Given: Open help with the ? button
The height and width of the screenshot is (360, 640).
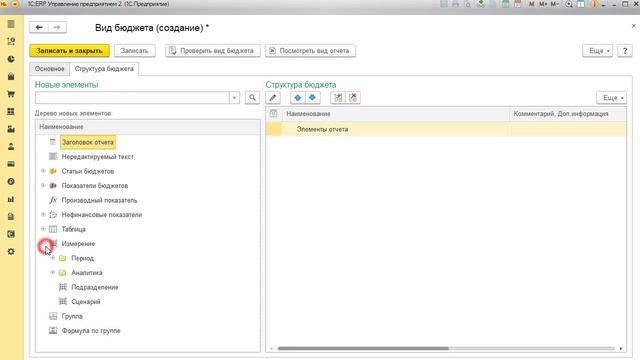Looking at the screenshot, I should pyautogui.click(x=625, y=51).
